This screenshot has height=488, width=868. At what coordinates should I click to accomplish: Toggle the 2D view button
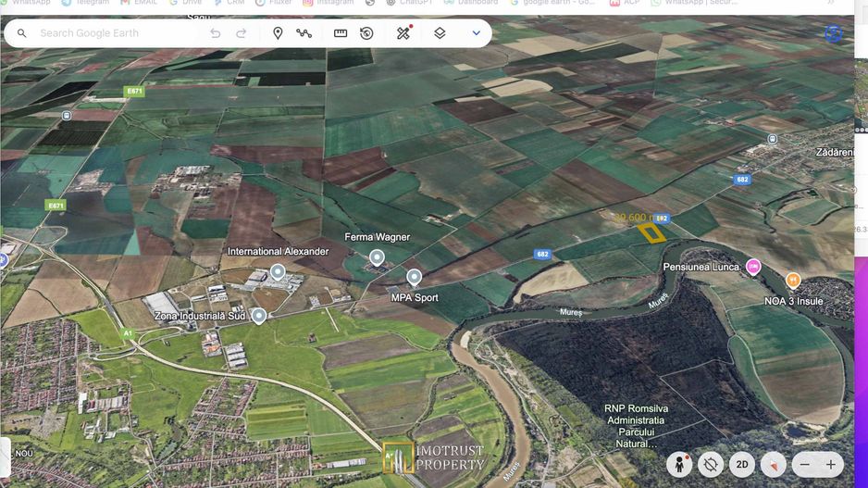pos(741,464)
